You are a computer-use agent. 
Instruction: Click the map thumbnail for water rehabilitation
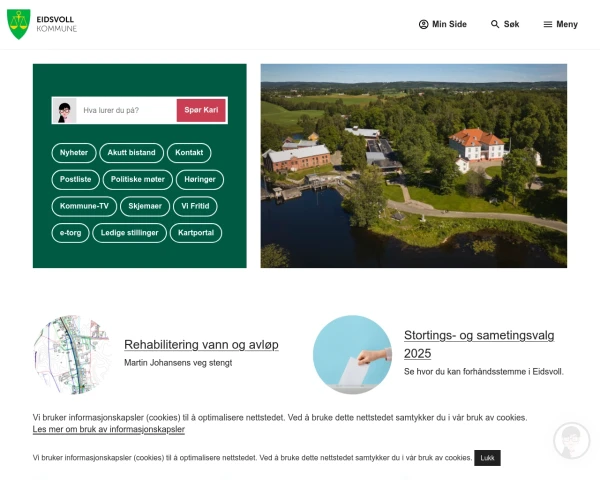click(x=72, y=355)
